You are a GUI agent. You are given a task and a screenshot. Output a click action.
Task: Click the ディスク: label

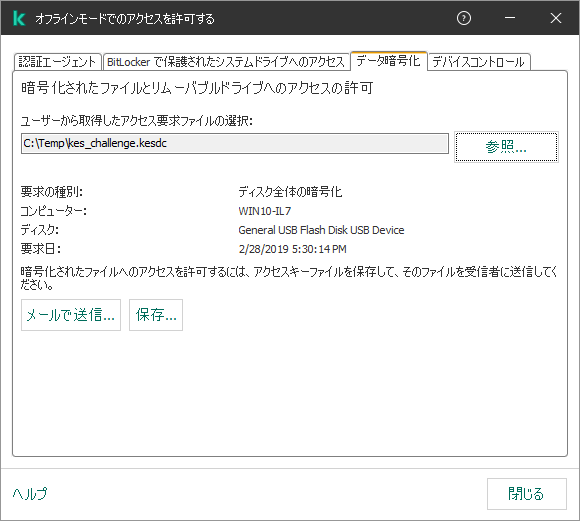pyautogui.click(x=40, y=230)
